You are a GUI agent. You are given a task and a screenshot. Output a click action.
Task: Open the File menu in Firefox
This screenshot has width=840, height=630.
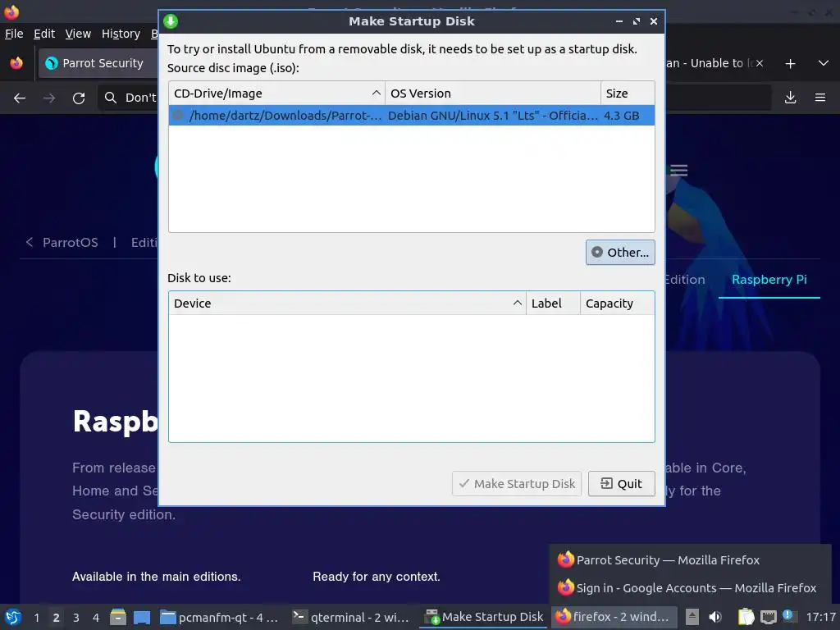click(14, 34)
